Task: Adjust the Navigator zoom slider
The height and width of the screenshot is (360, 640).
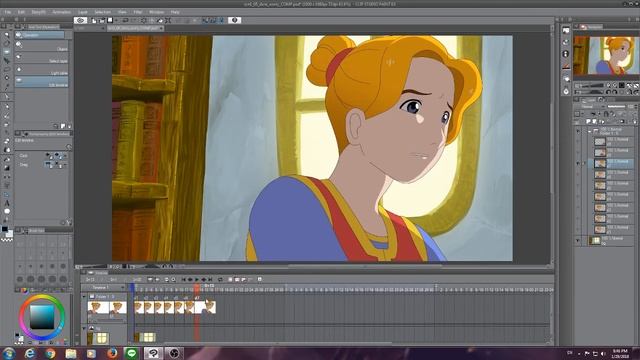Action: [x=591, y=85]
